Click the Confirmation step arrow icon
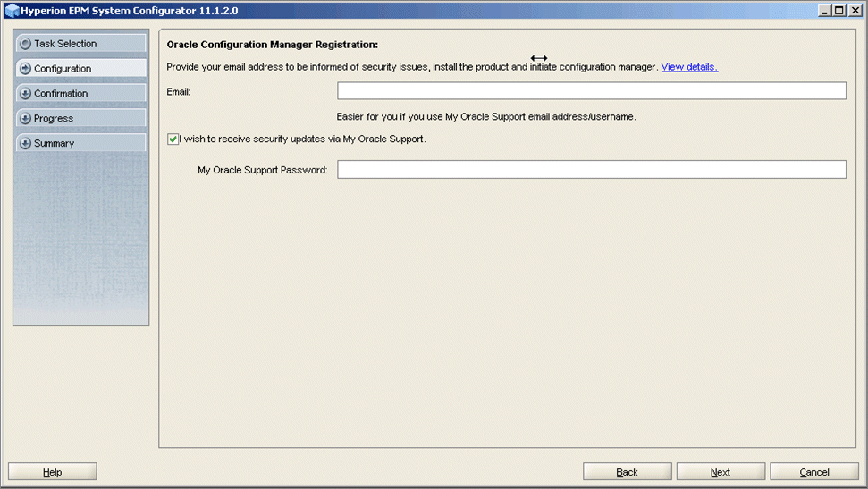 [25, 93]
